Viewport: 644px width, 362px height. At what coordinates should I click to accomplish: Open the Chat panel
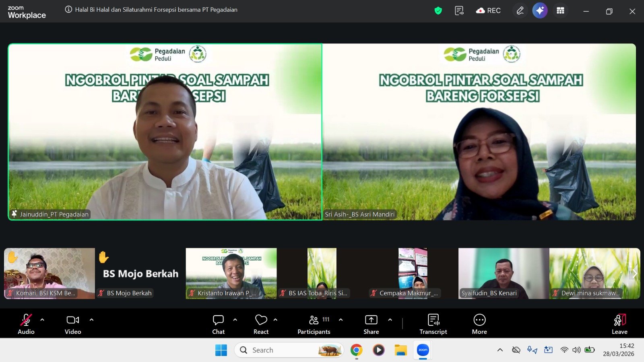(218, 324)
